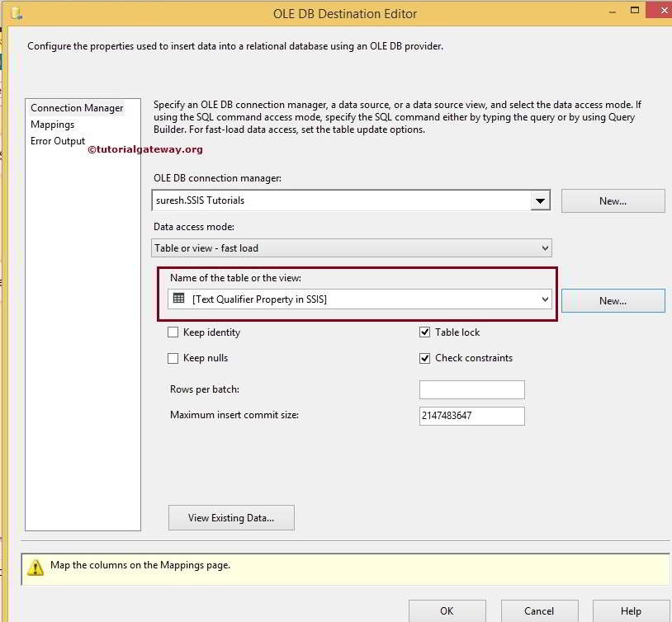Select the Mappings page

pyautogui.click(x=52, y=124)
